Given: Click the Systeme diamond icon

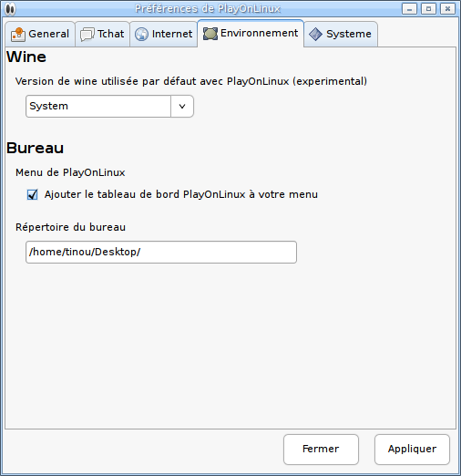Looking at the screenshot, I should pyautogui.click(x=315, y=34).
